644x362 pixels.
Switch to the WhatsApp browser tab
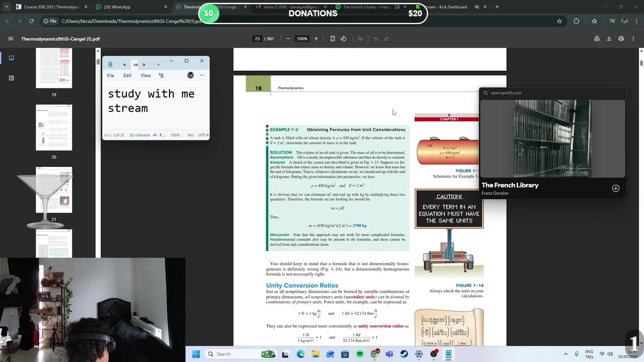point(131,7)
